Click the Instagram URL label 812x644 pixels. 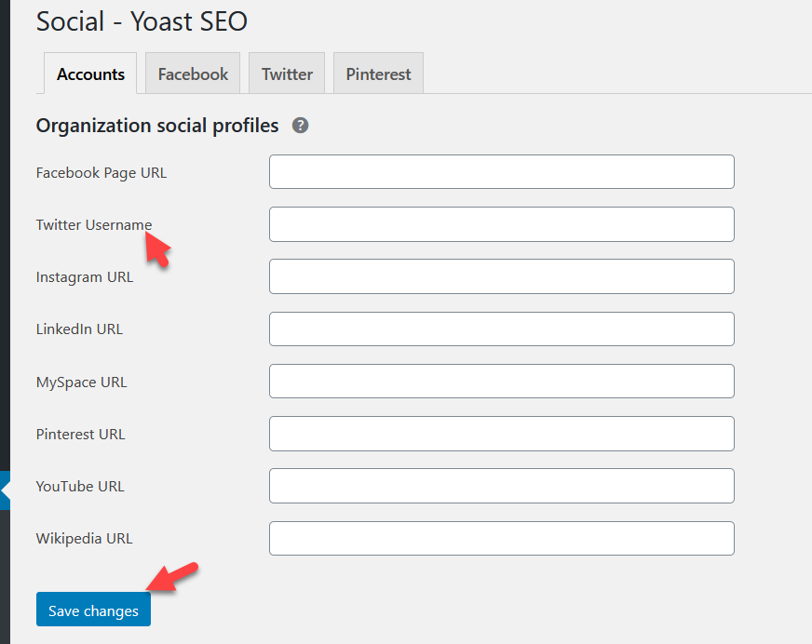(84, 276)
